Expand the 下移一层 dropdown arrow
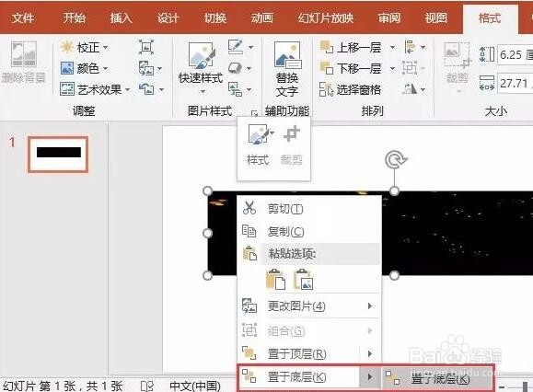 (392, 69)
